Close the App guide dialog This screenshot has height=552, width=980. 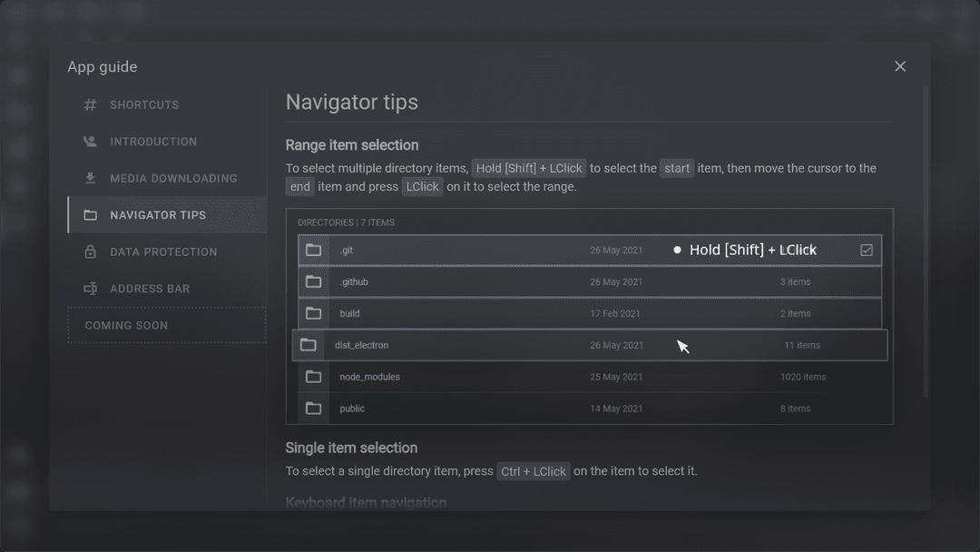click(900, 66)
